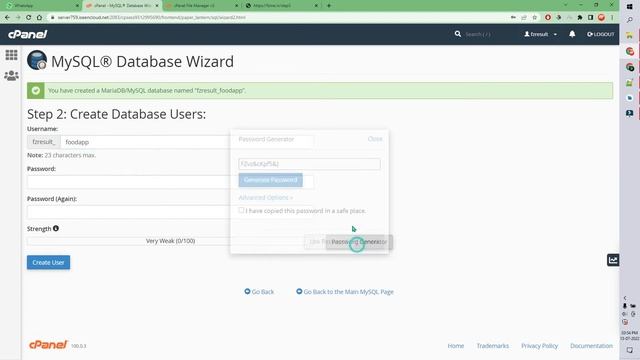The height and width of the screenshot is (360, 640).
Task: Click the Go Back link
Action: pyautogui.click(x=259, y=292)
